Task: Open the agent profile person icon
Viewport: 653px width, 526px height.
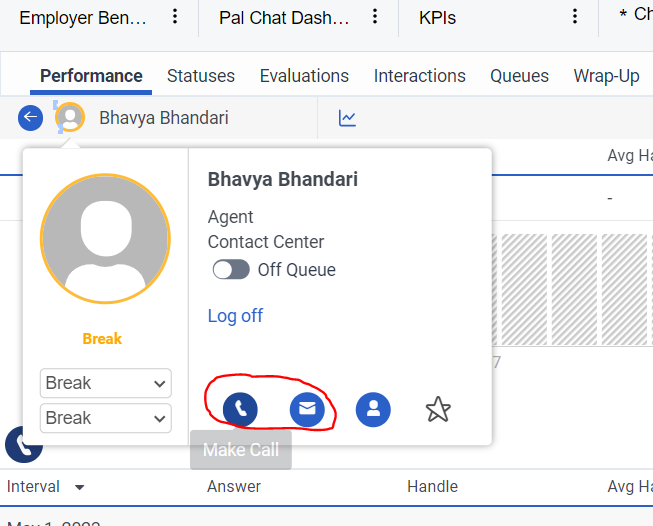Action: pos(373,409)
